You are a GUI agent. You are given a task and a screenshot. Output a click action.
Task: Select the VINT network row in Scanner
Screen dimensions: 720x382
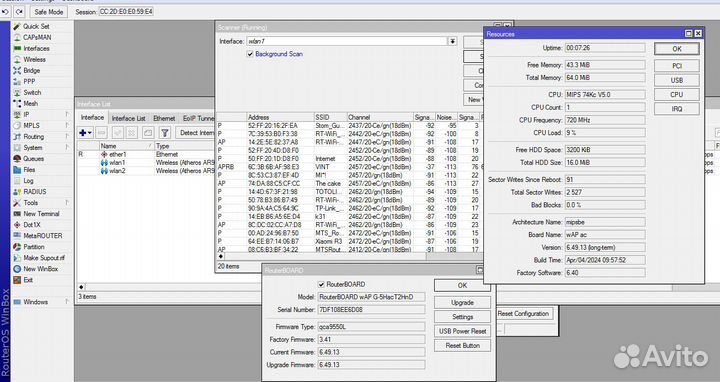pos(349,167)
